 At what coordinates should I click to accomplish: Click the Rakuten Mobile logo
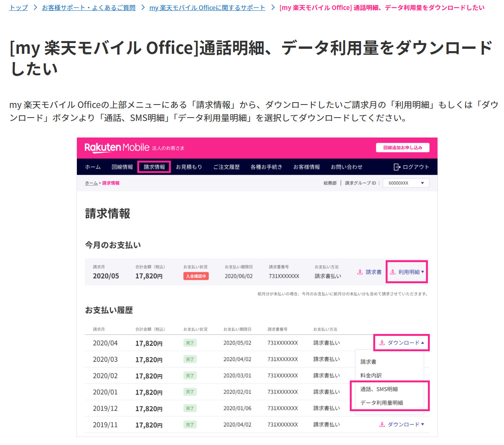coord(116,148)
